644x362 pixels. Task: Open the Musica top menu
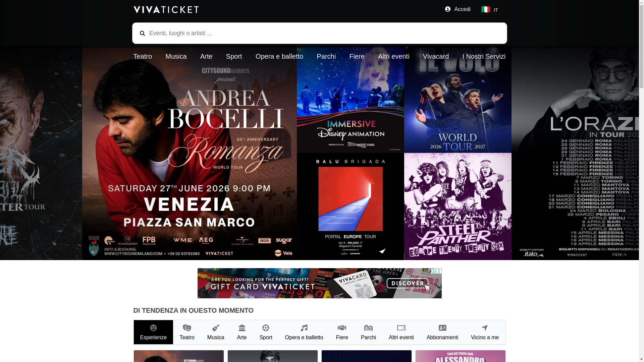point(176,56)
